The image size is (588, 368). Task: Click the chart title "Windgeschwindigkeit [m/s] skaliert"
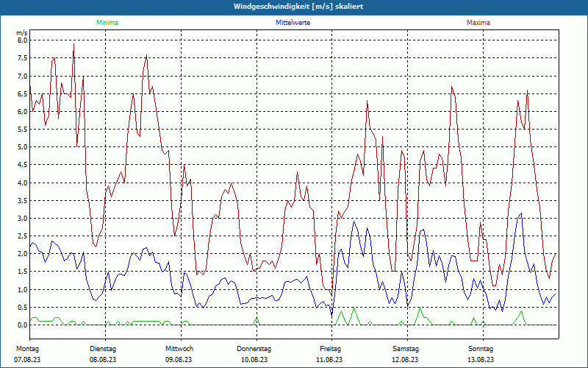(x=298, y=7)
